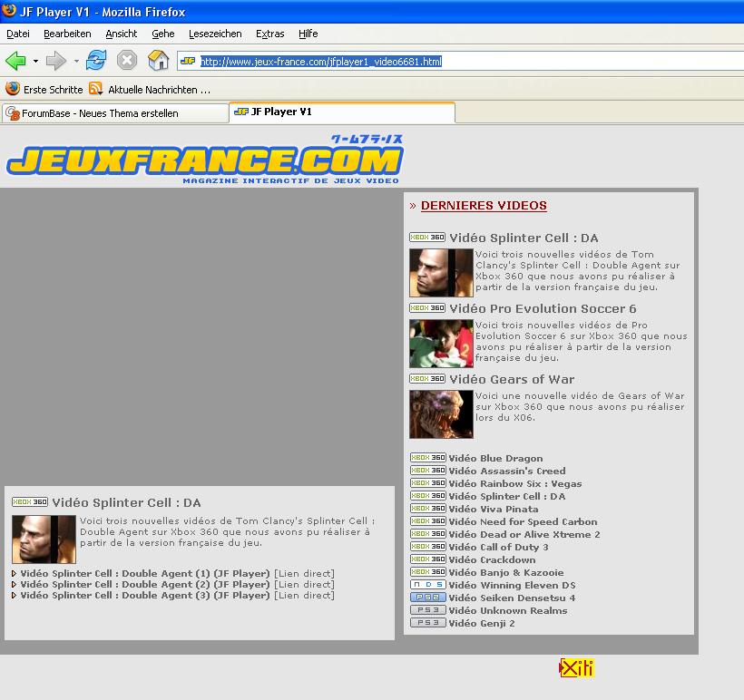Screen dimensions: 744x700
Task: Open Vidéo Pro Evolution Soccer 6 heading
Action: (543, 308)
